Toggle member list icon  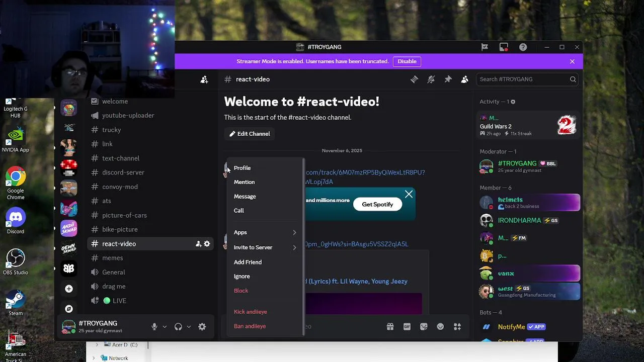pos(465,79)
